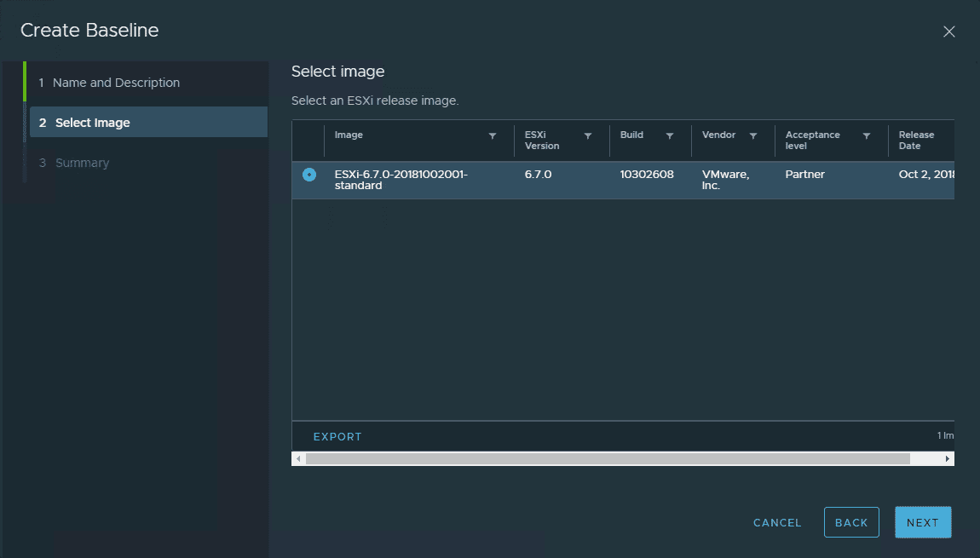Click the 10302608 build number cell
Image resolution: width=980 pixels, height=558 pixels.
(x=647, y=175)
